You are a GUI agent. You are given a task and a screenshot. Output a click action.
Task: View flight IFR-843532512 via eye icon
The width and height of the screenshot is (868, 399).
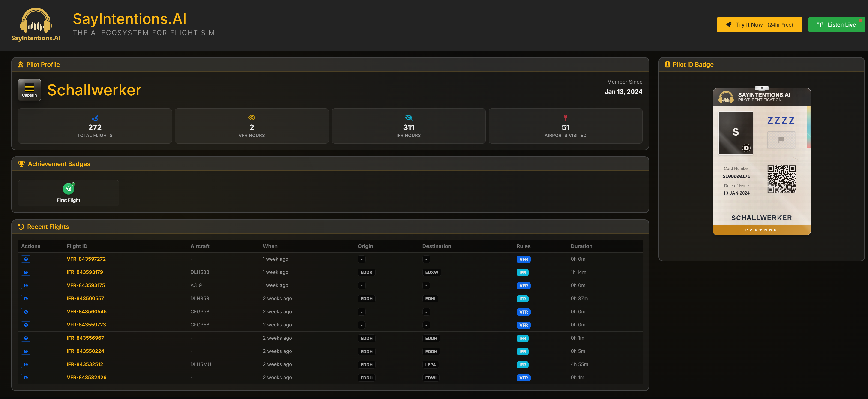pos(26,364)
